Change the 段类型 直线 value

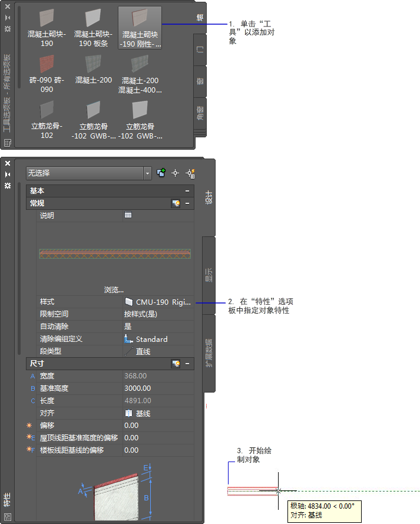(x=158, y=351)
